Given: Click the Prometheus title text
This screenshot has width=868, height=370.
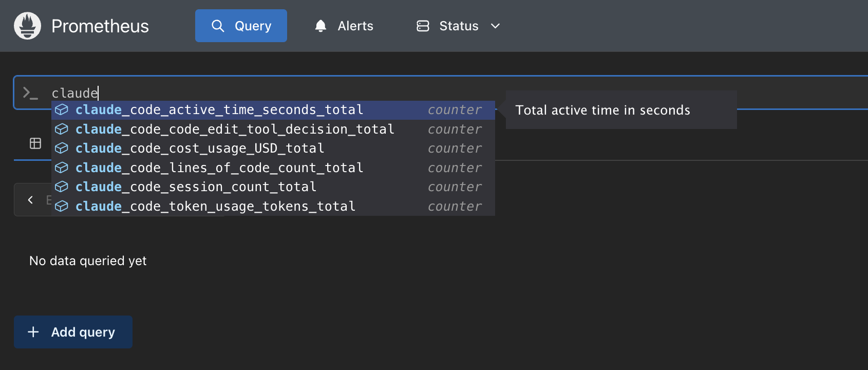Looking at the screenshot, I should click(100, 26).
